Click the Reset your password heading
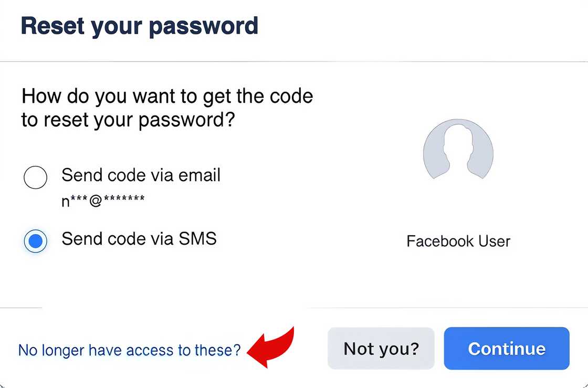Image resolution: width=588 pixels, height=388 pixels. coord(140,26)
